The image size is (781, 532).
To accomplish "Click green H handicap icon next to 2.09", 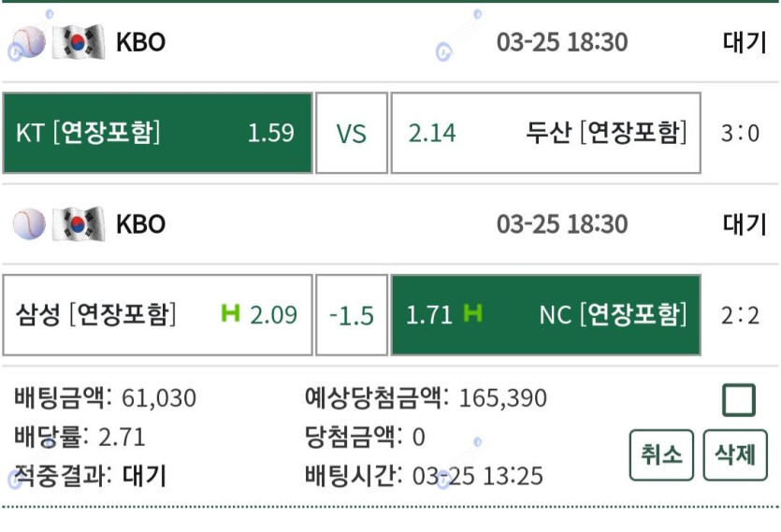I will [231, 313].
